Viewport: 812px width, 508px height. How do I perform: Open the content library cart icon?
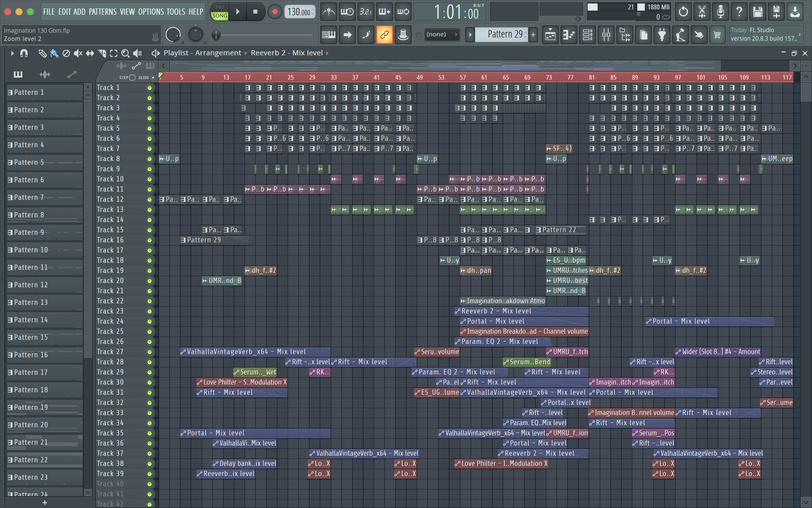click(x=717, y=35)
